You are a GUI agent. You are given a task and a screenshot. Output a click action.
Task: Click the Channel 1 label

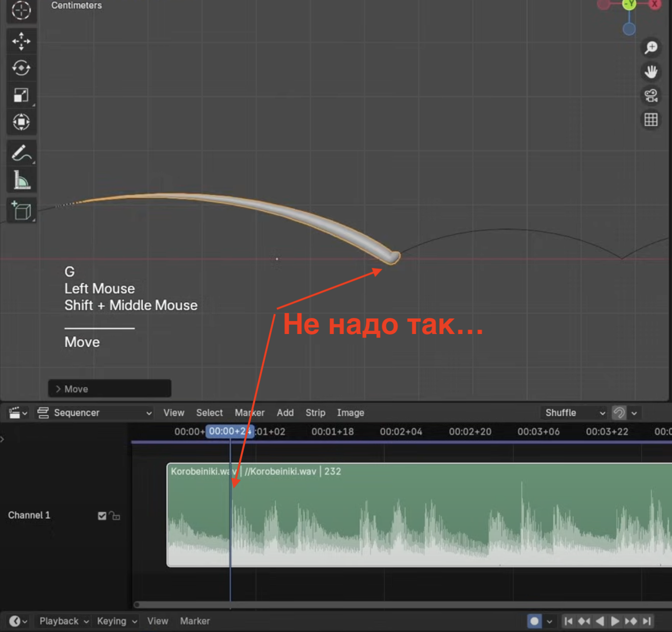(29, 515)
